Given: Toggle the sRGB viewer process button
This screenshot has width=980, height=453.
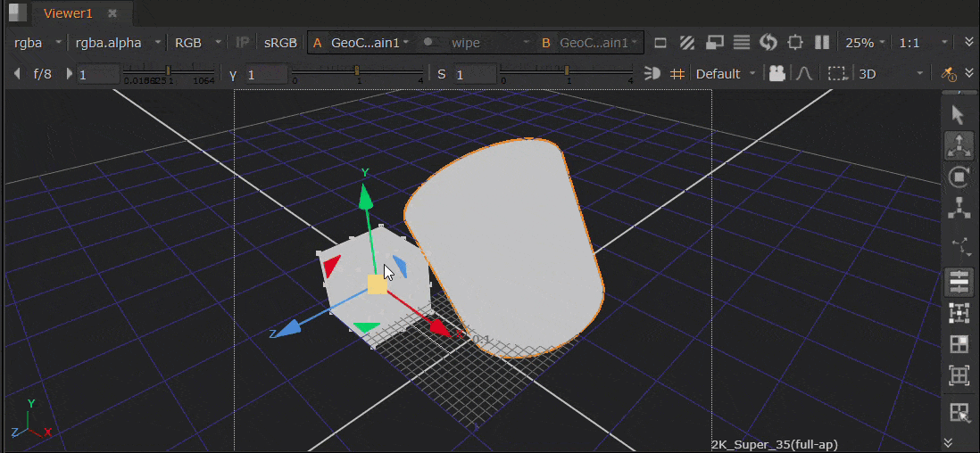Looking at the screenshot, I should pyautogui.click(x=280, y=42).
